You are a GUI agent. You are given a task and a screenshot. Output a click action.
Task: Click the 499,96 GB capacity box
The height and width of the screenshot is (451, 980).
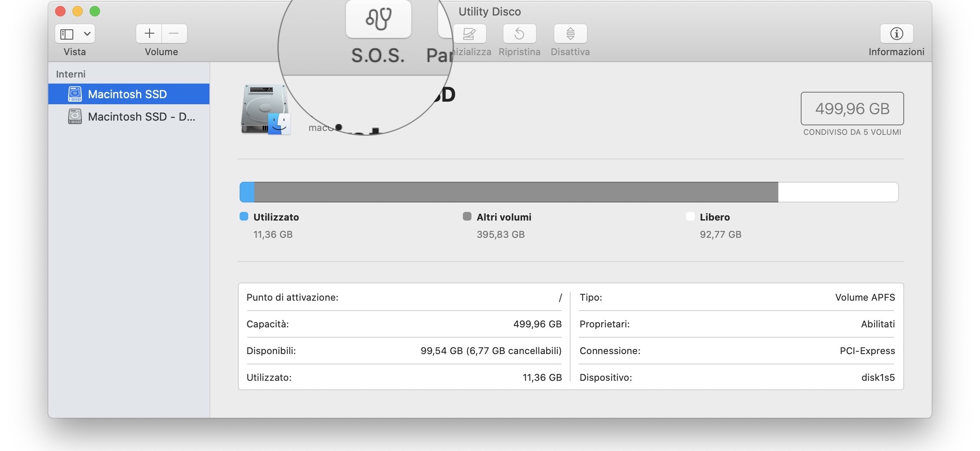coord(852,109)
